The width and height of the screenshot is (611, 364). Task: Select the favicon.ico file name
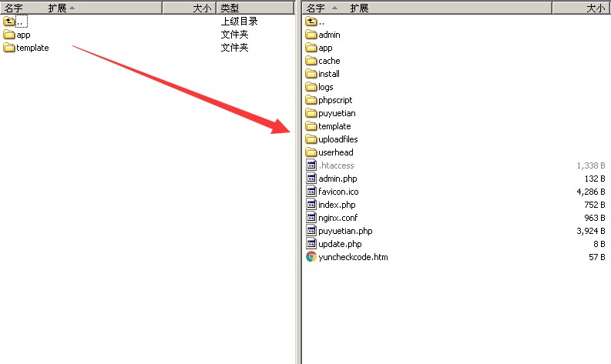pyautogui.click(x=338, y=192)
